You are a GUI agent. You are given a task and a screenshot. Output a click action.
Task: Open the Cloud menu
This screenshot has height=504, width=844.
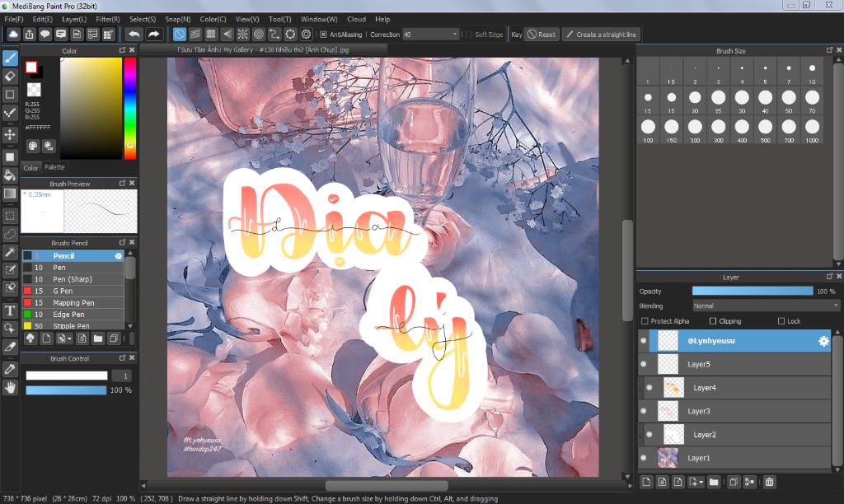356,19
